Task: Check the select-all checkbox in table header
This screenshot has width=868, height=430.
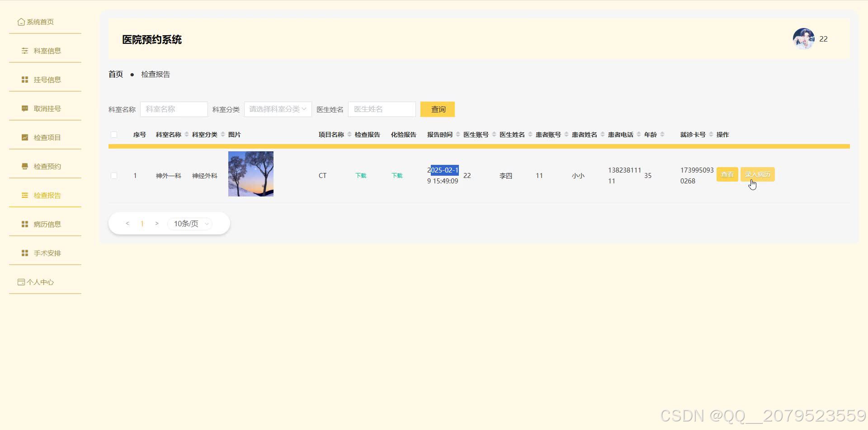Action: point(114,134)
